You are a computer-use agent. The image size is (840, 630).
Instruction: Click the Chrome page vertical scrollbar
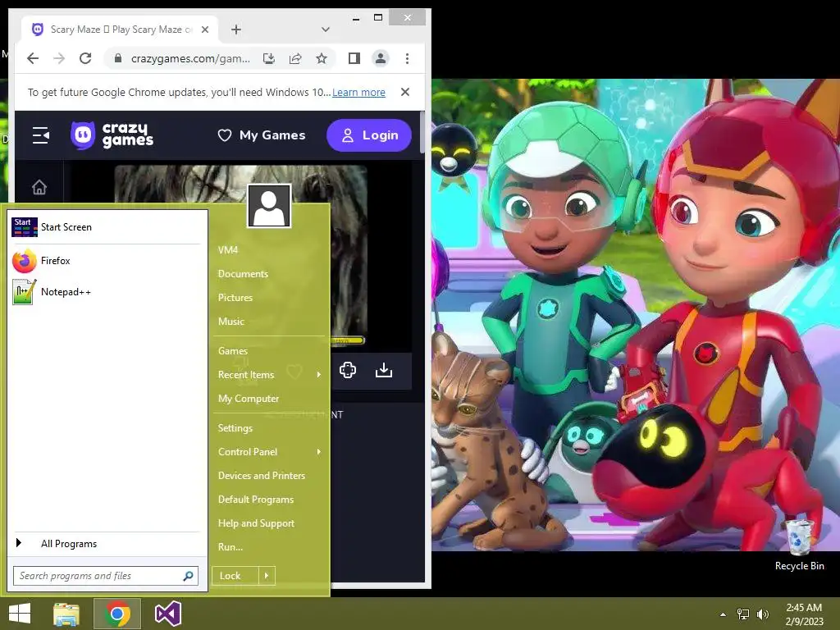(422, 132)
